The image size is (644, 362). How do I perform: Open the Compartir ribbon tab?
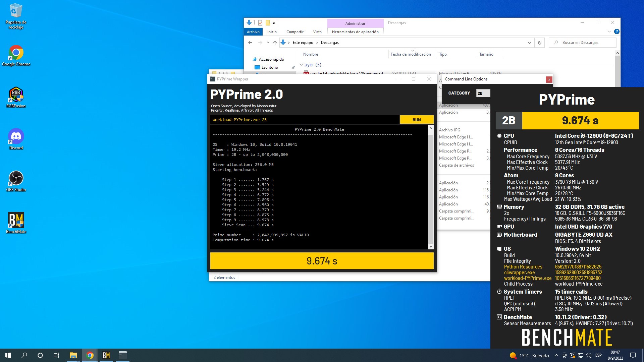(x=295, y=32)
